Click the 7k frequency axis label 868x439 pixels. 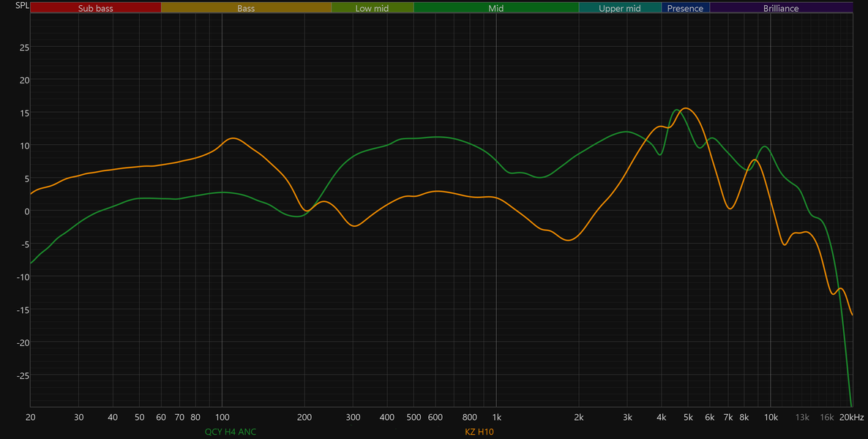(x=728, y=417)
